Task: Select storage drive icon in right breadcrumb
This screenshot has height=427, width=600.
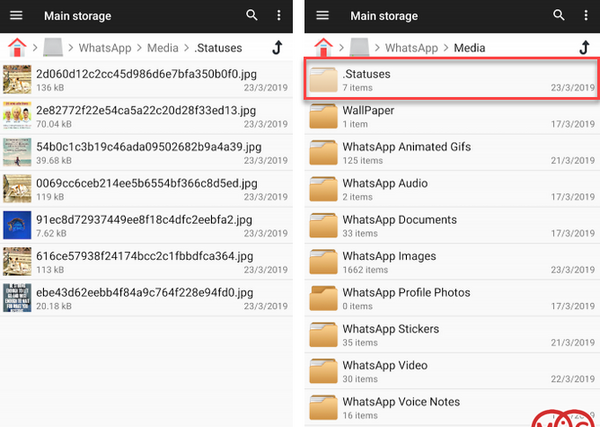Action: (x=359, y=47)
